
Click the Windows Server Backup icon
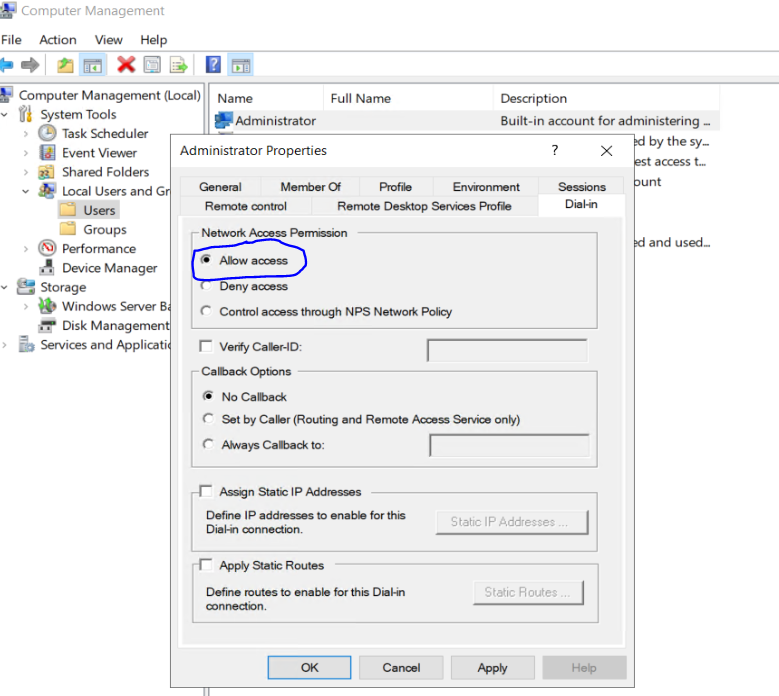47,306
